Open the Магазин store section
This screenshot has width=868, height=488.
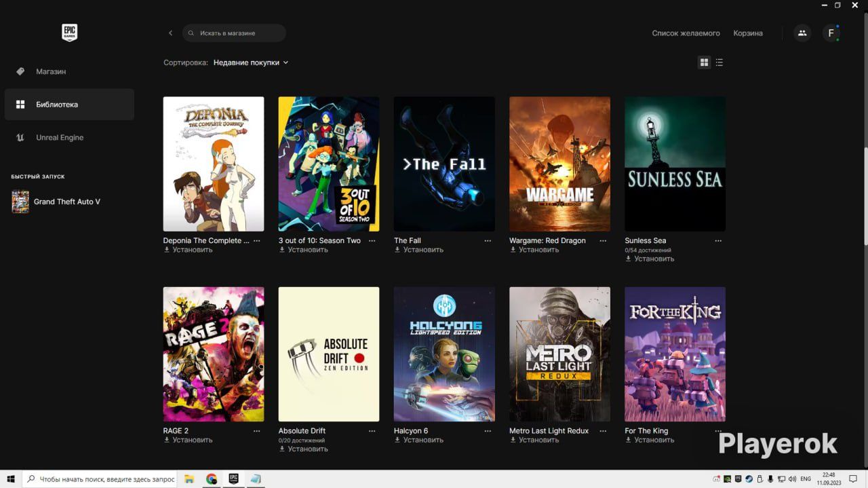pyautogui.click(x=69, y=71)
